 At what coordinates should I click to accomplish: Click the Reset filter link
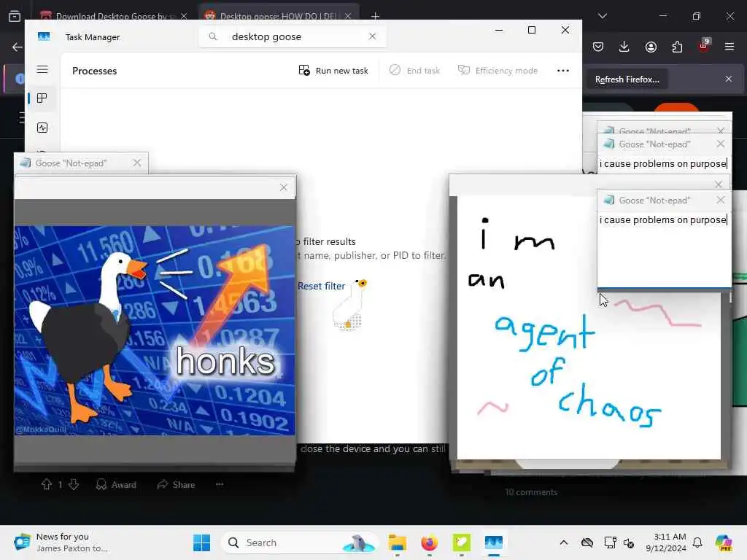[321, 286]
